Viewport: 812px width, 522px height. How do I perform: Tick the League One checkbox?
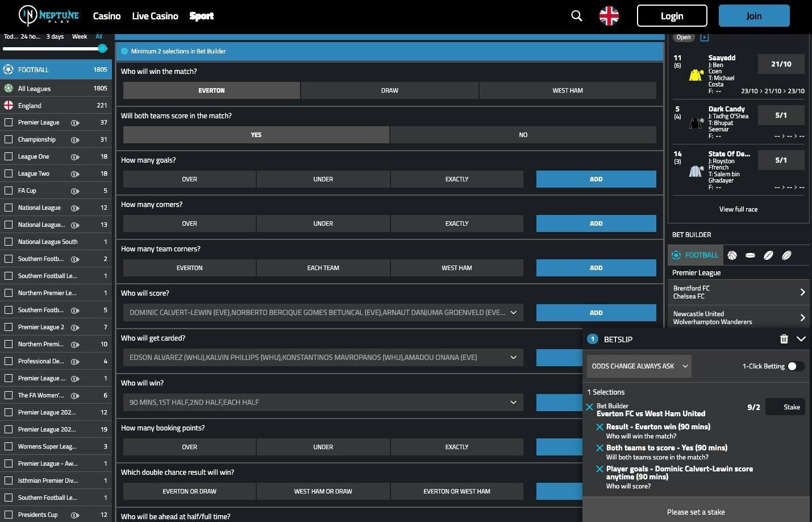[9, 156]
